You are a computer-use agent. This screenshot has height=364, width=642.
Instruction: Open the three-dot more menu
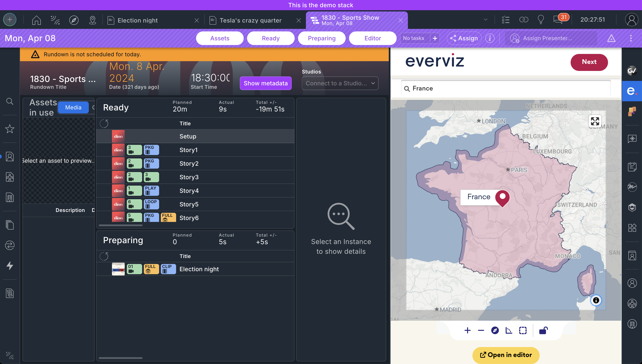(631, 38)
